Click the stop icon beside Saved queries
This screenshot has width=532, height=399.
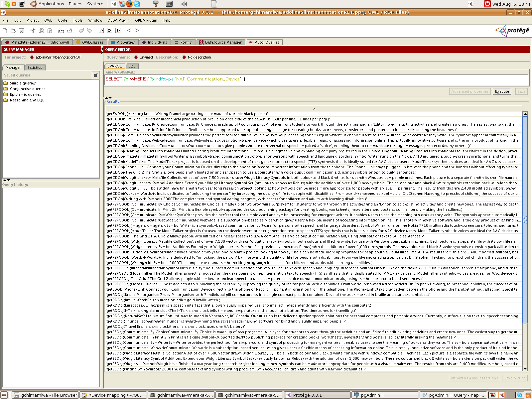point(95,75)
